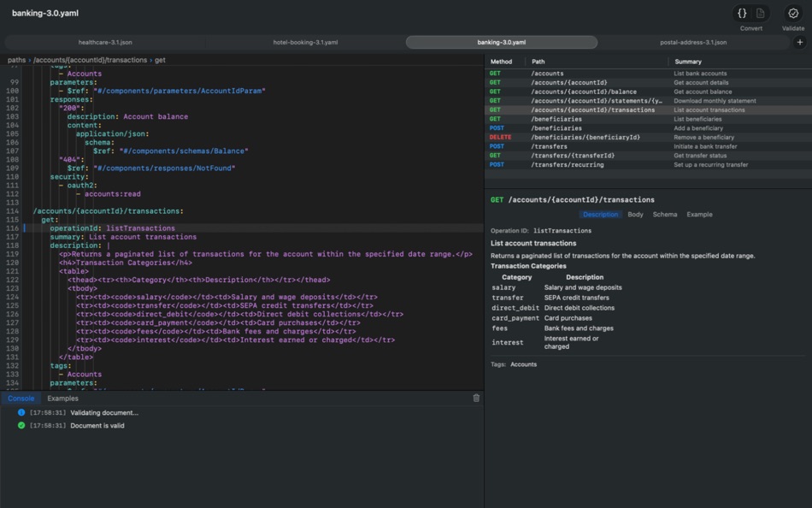This screenshot has width=812, height=508.
Task: Clear the console using the trash icon
Action: 476,398
